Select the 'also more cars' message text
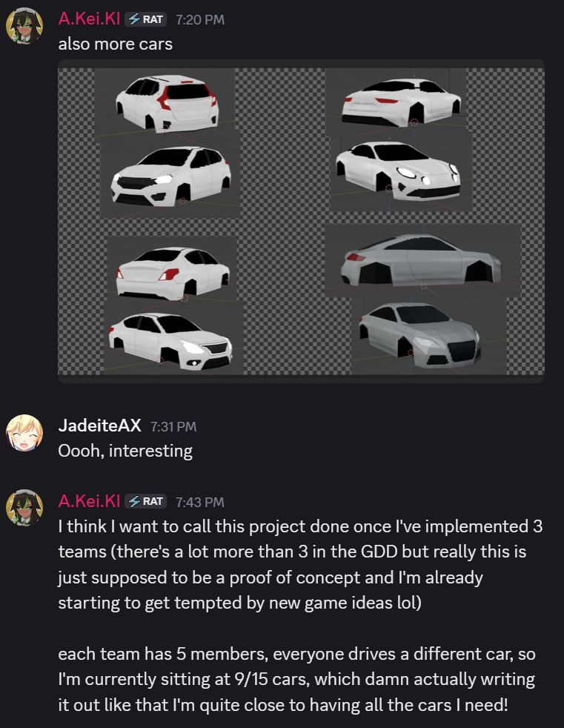 coord(115,44)
